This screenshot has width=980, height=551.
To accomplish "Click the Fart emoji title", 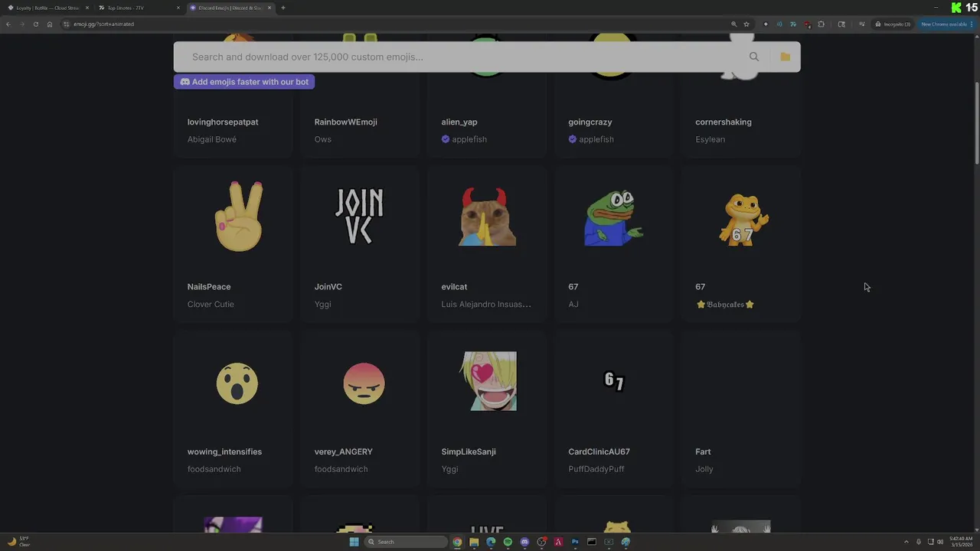I will pos(703,452).
